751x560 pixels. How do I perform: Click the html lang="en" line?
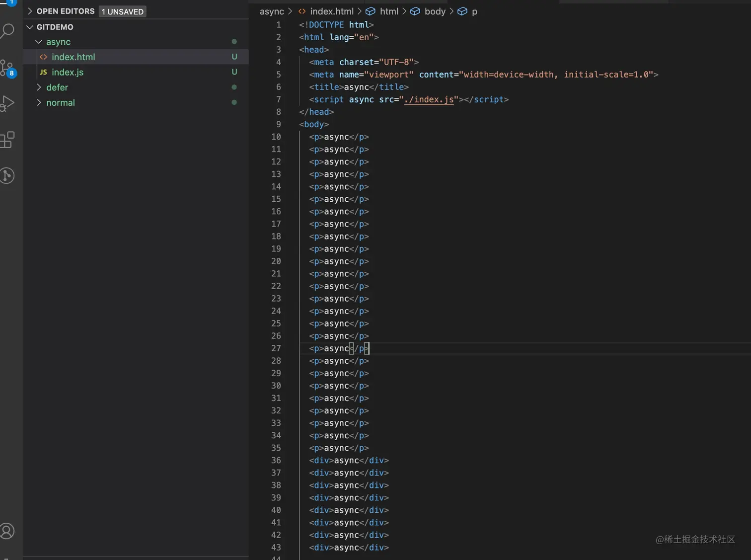coord(339,37)
